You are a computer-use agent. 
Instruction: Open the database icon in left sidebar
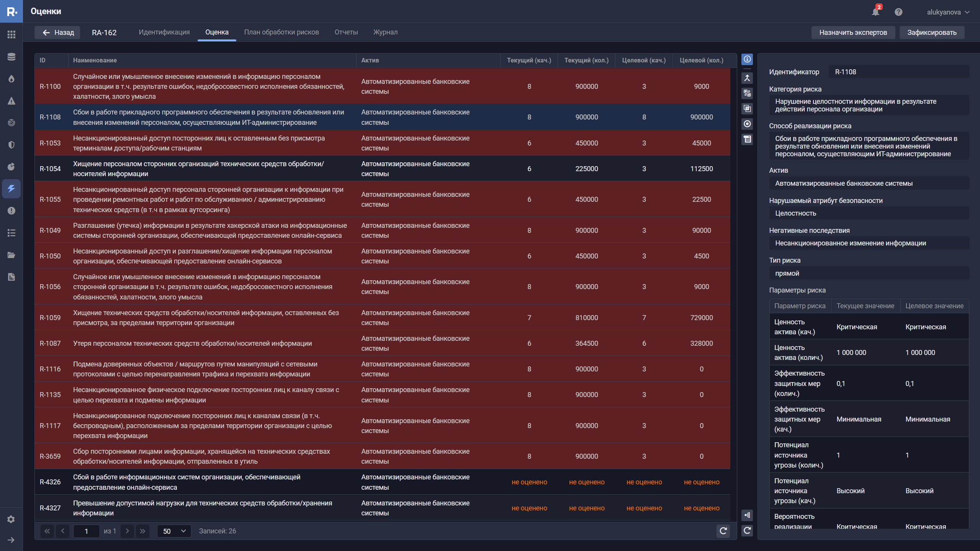(x=11, y=57)
